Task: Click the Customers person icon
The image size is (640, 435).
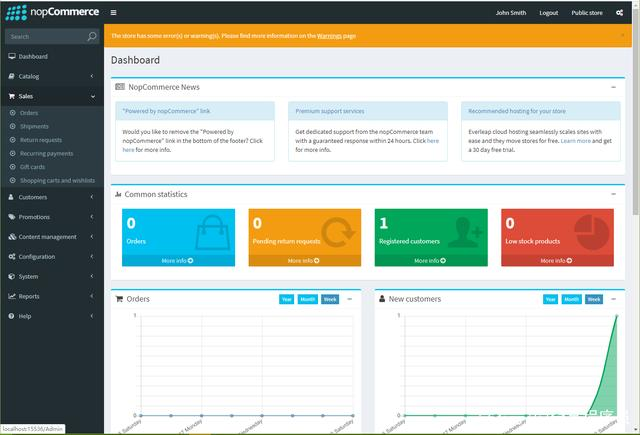Action: [x=11, y=197]
